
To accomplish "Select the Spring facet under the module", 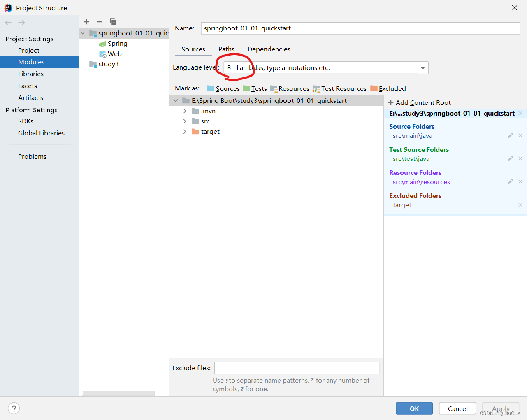I will [117, 43].
